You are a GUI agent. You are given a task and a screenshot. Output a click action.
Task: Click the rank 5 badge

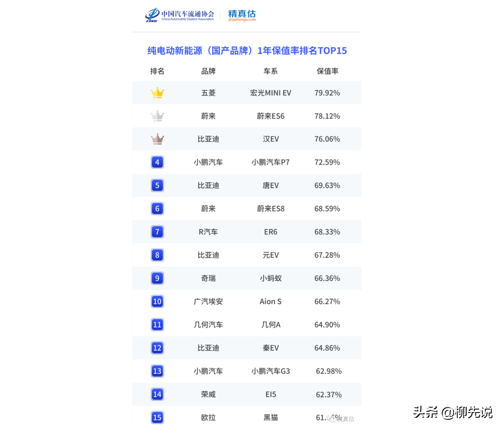[157, 185]
